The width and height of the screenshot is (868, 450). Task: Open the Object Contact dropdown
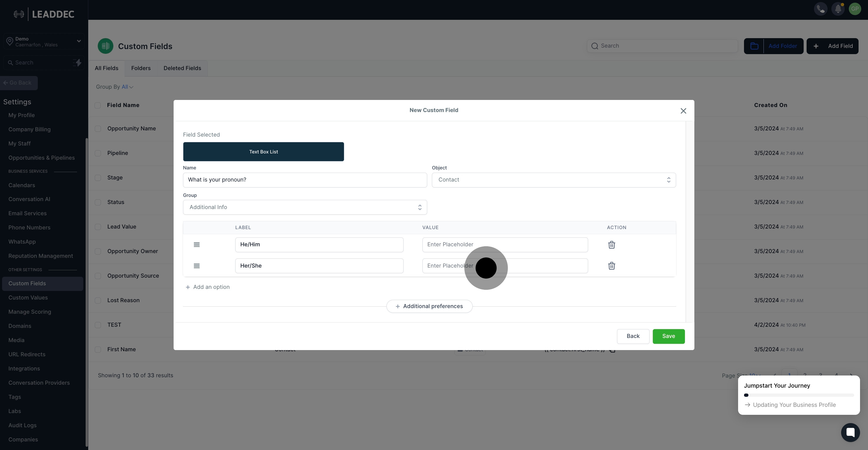click(554, 180)
